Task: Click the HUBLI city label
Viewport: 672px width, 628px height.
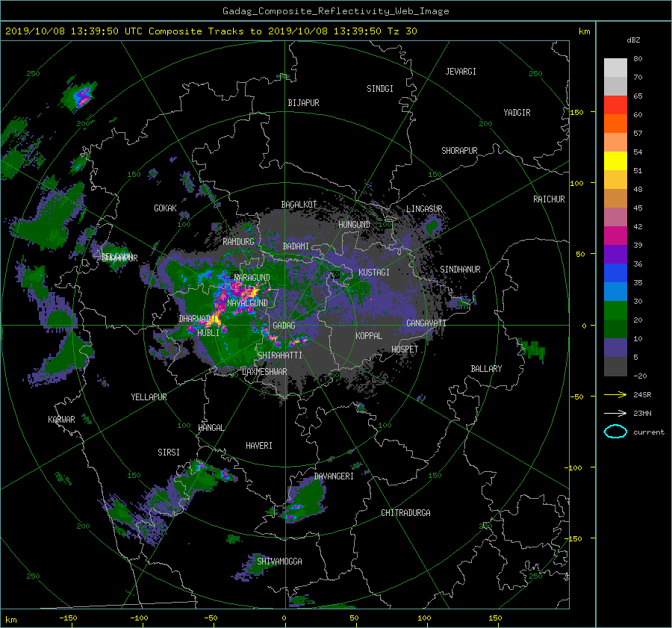Action: (x=208, y=332)
